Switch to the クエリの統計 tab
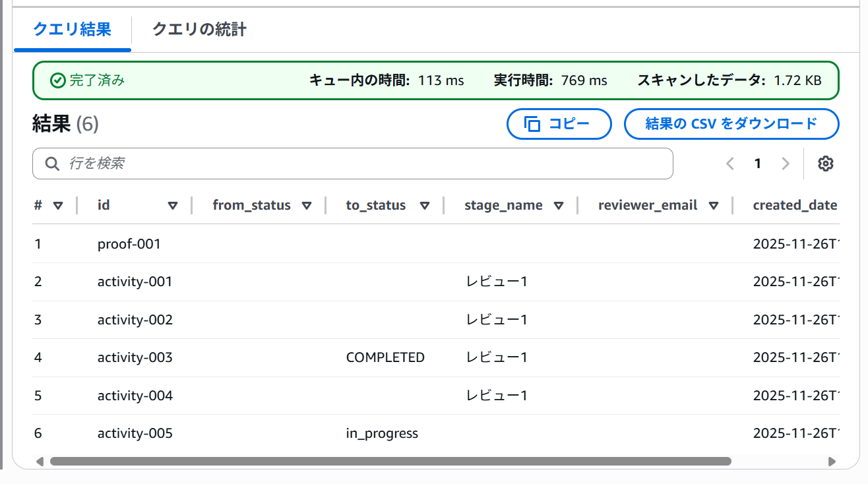Screen dimensions: 868x484 tap(199, 30)
